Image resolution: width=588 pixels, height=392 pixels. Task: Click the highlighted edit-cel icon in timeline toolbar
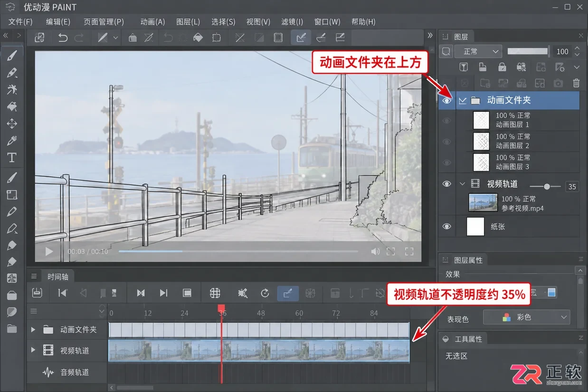tap(288, 293)
